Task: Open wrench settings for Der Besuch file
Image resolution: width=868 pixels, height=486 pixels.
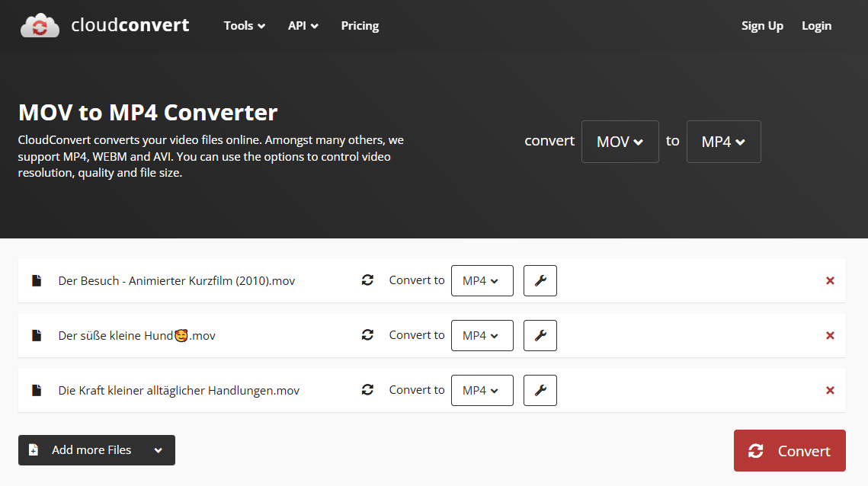Action: [x=540, y=280]
